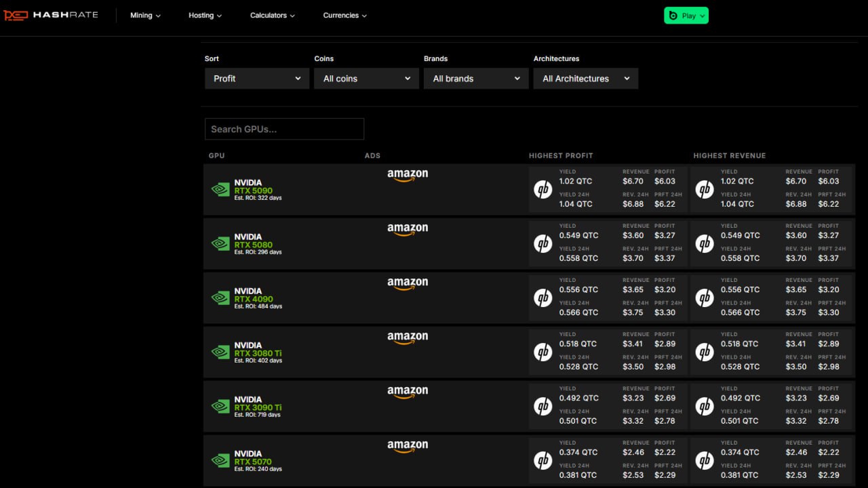Open Amazon ad in RTX 5090 row

(408, 176)
